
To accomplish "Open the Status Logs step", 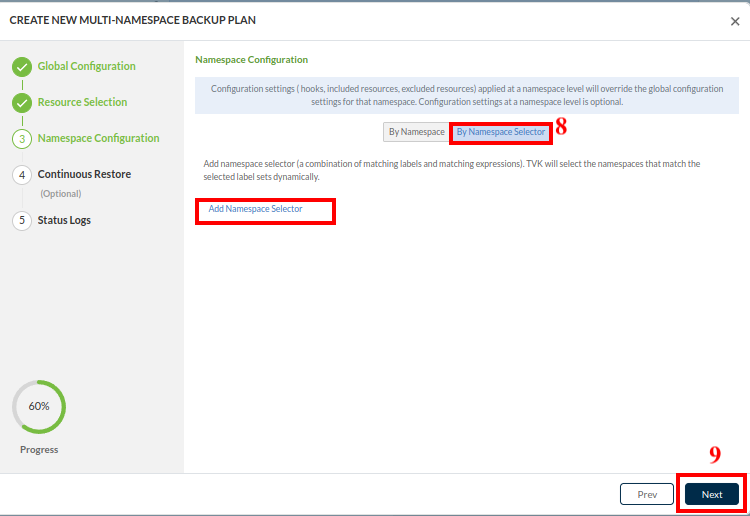I will pos(64,221).
